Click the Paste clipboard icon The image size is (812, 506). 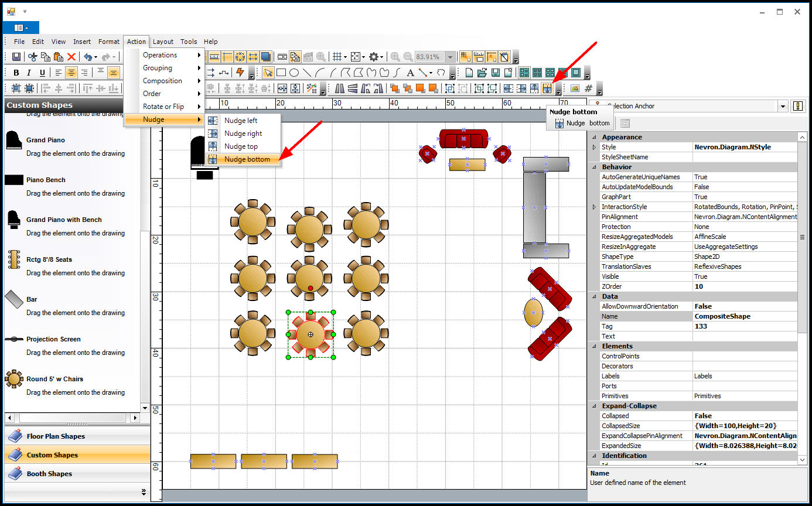(59, 57)
